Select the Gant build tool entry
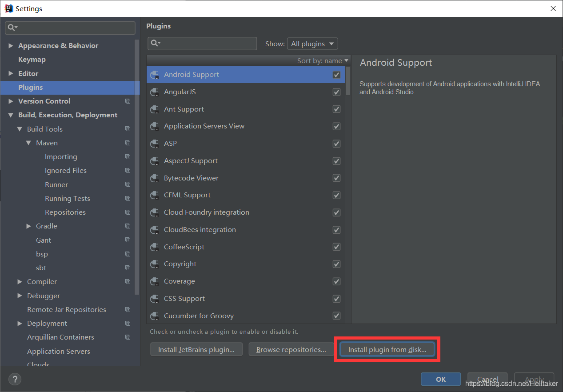Image resolution: width=563 pixels, height=392 pixels. 44,240
